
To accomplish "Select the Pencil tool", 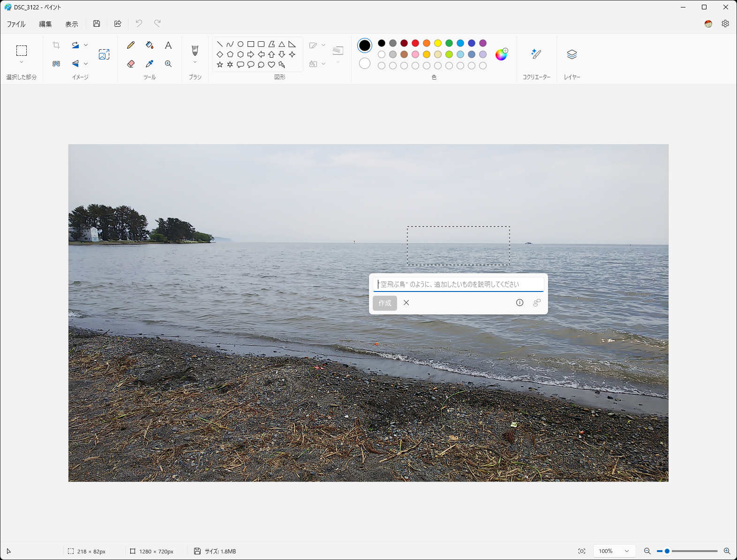I will 131,45.
